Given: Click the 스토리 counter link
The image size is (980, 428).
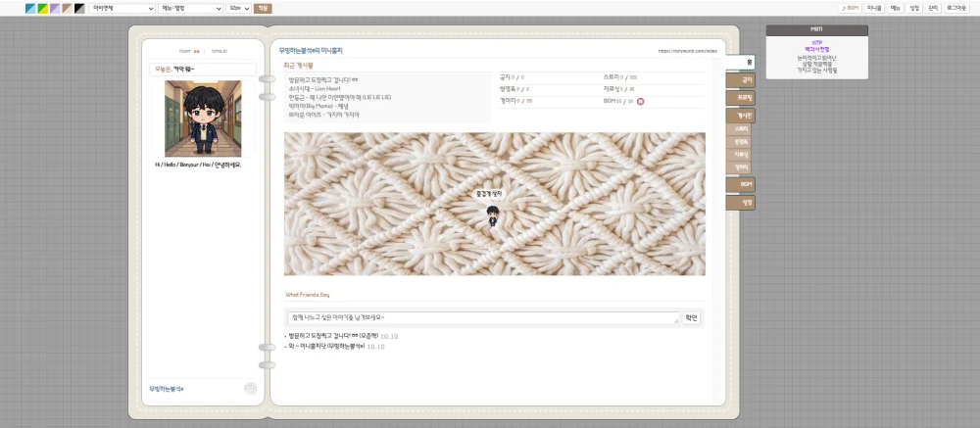Looking at the screenshot, I should point(620,77).
